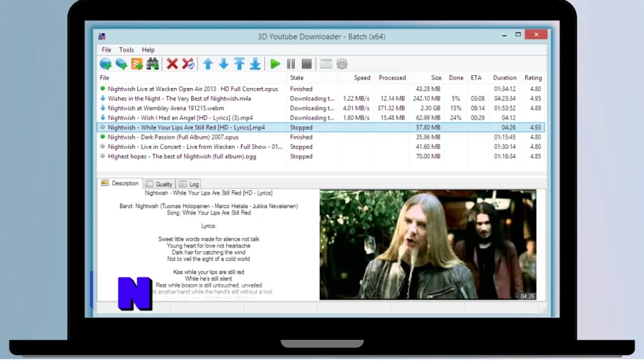The width and height of the screenshot is (644, 362).
Task: Open the Help menu
Action: click(148, 50)
